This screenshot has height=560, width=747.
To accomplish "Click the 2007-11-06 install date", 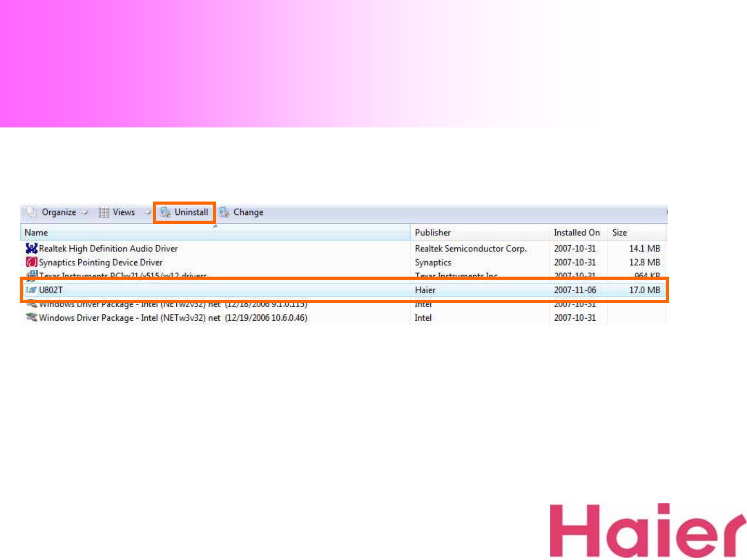I will [575, 290].
